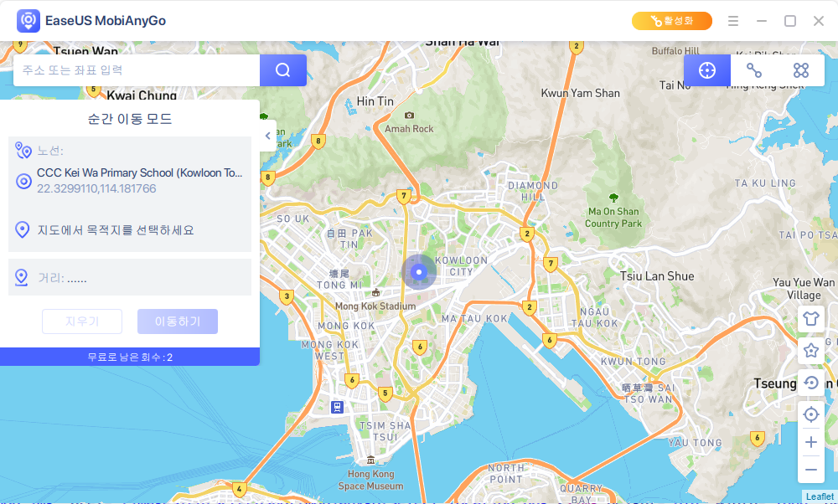Click the blue location marker on map
The image size is (838, 504).
point(419,271)
